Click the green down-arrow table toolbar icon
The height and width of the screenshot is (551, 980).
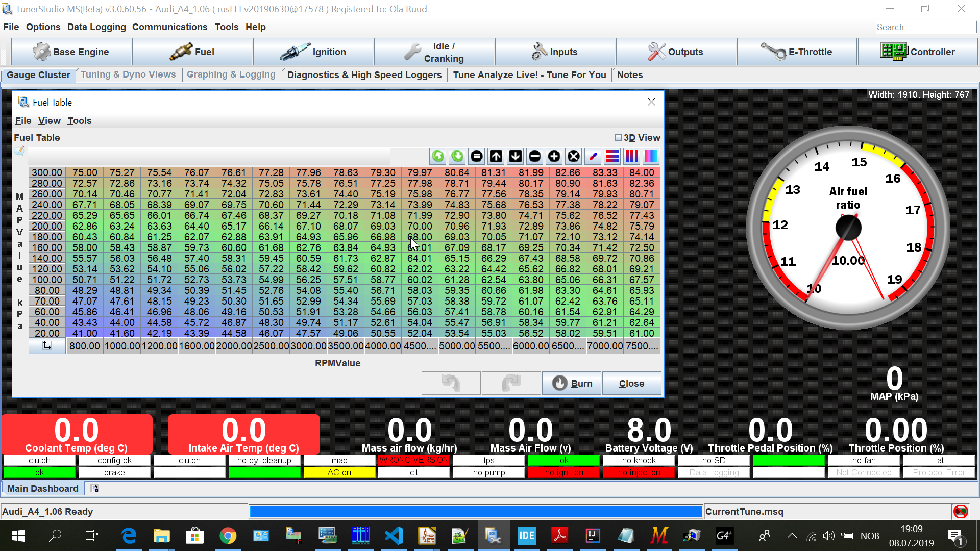(457, 156)
